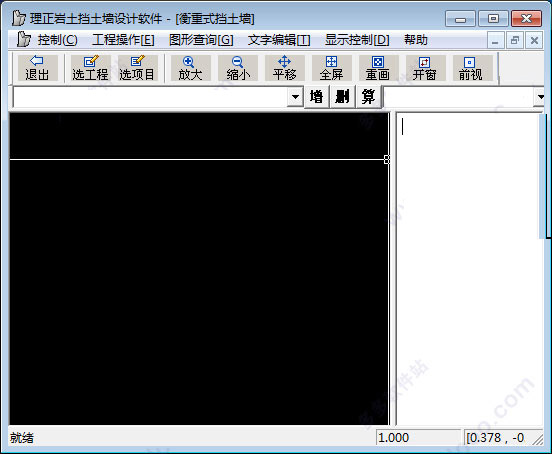Viewport: 552px width, 454px height.
Task: Open 选工程 project selection tool
Action: coord(90,68)
